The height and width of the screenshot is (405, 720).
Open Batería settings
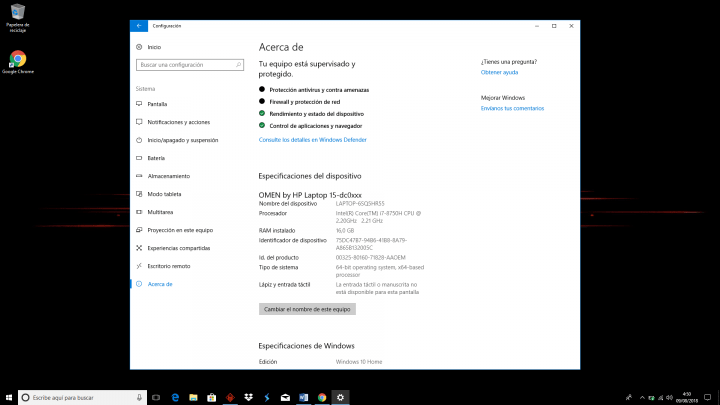(x=151, y=158)
